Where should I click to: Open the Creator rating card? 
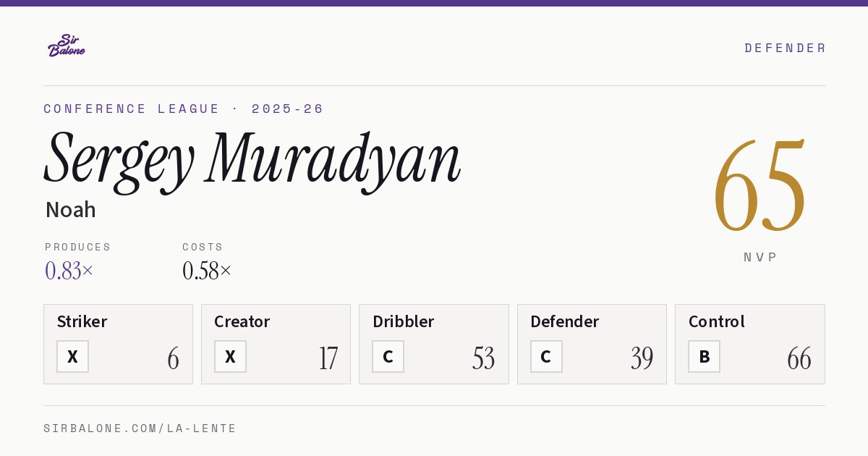[276, 344]
